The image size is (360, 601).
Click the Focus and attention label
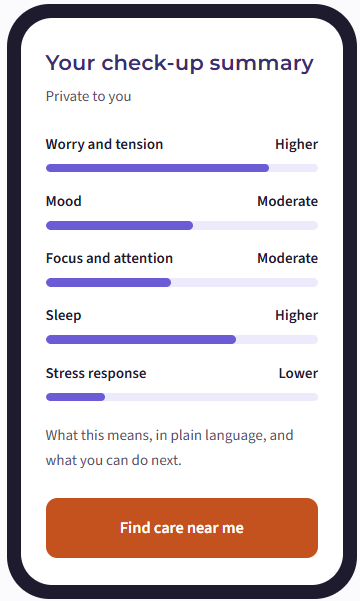[x=109, y=258]
